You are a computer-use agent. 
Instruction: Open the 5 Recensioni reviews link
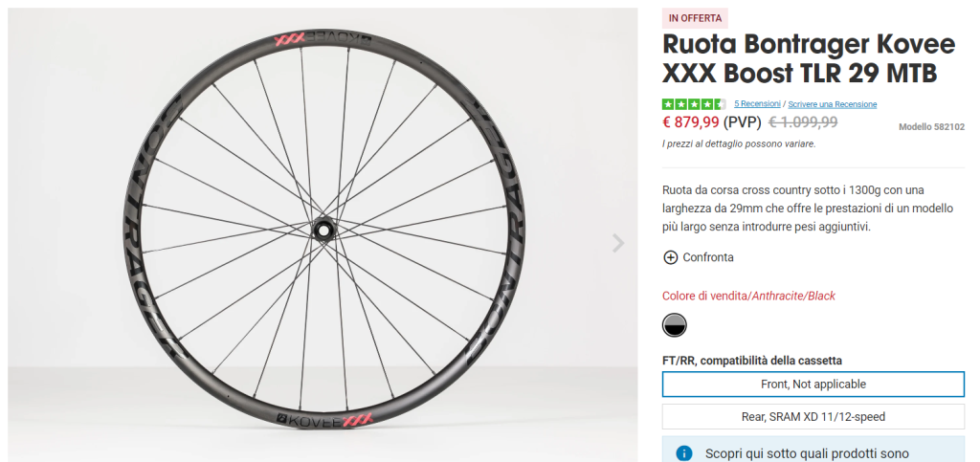click(757, 103)
